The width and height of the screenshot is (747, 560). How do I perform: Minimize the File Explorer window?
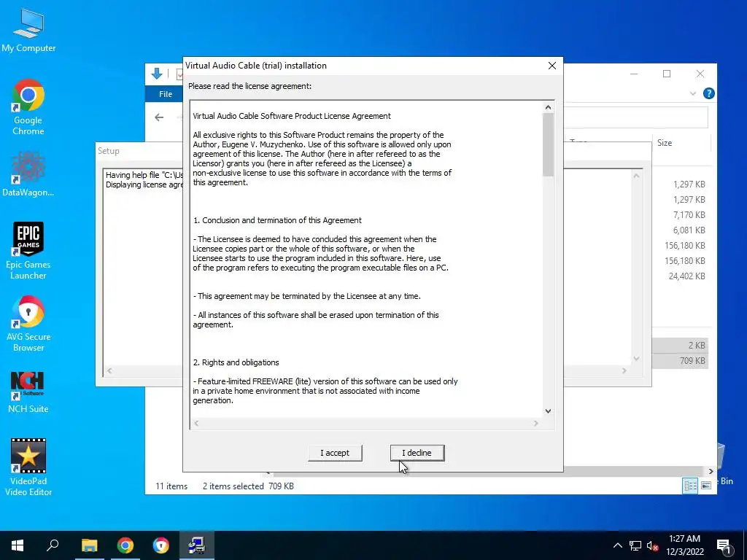(634, 74)
